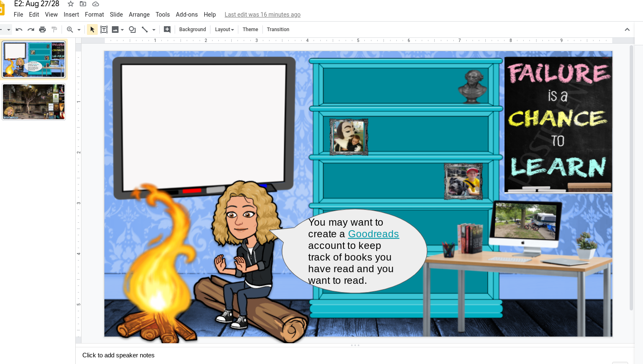643x364 pixels.
Task: Open the Help menu
Action: pyautogui.click(x=210, y=15)
